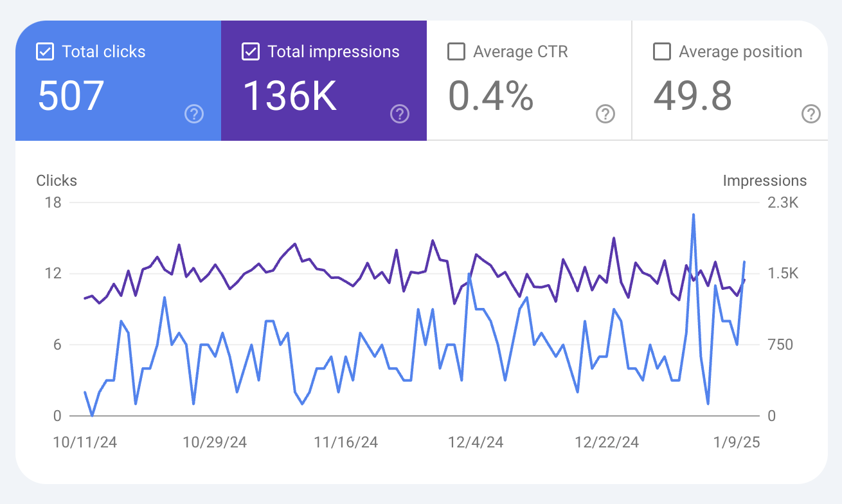Viewport: 842px width, 504px height.
Task: Click the 12 clicks axis label
Action: (x=53, y=274)
